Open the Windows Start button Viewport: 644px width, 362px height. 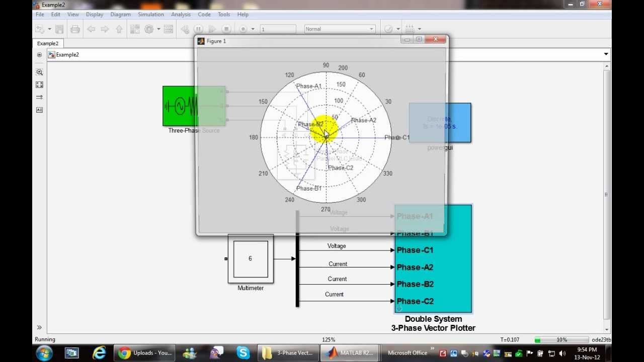[44, 353]
